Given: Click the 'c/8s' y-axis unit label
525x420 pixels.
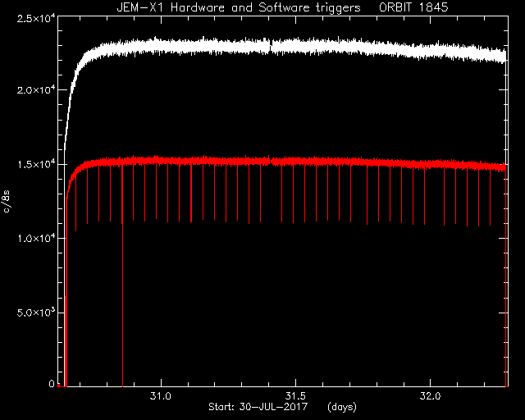Looking at the screenshot, I should [7, 201].
